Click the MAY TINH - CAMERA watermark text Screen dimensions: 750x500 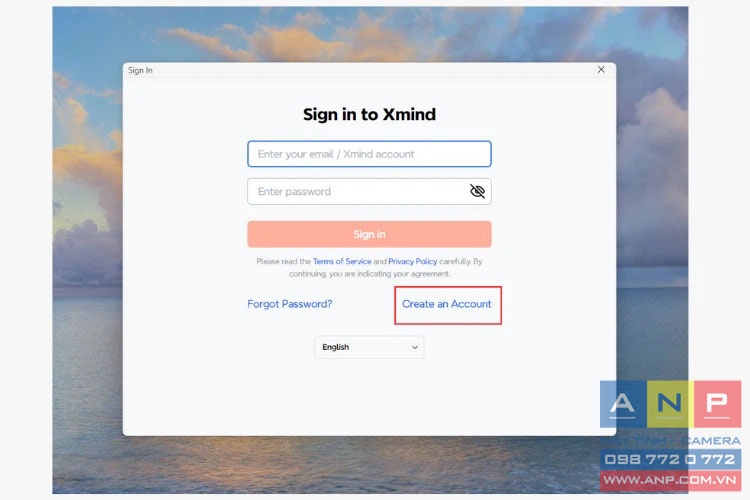pos(670,441)
